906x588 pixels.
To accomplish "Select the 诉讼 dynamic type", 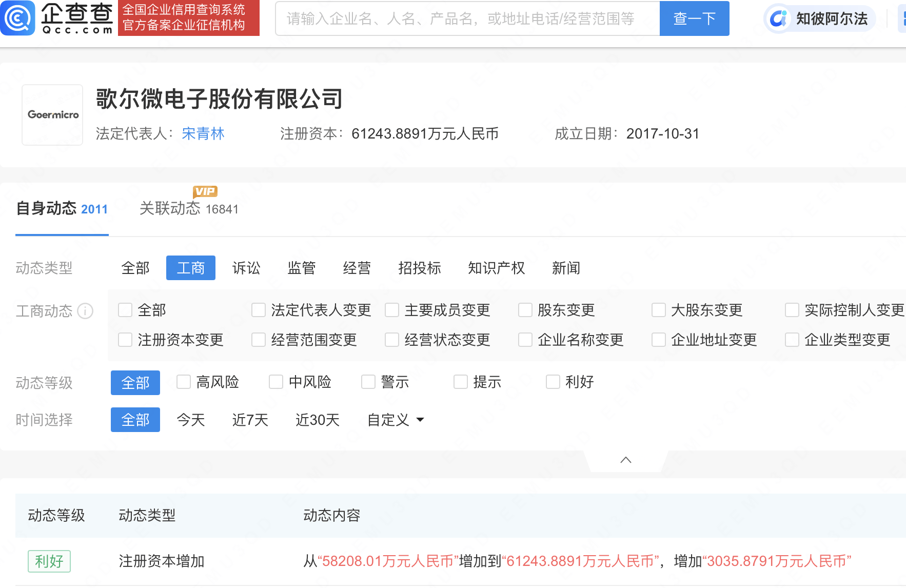I will pyautogui.click(x=246, y=268).
